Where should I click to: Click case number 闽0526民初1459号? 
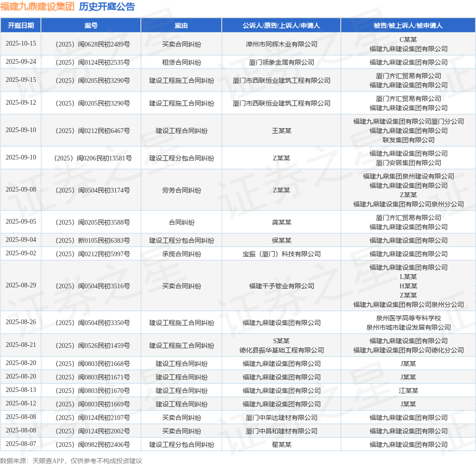[93, 346]
